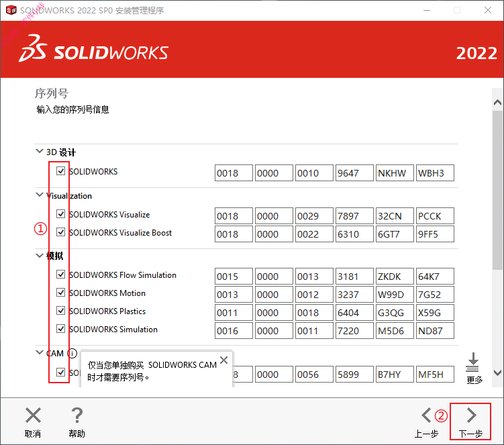Viewport: 504px width, 445px height.
Task: Collapse the 3D 设计 section
Action: pyautogui.click(x=39, y=151)
